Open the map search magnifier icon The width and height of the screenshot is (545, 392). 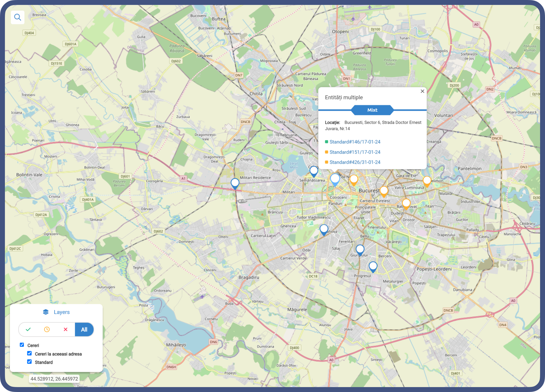tap(17, 17)
